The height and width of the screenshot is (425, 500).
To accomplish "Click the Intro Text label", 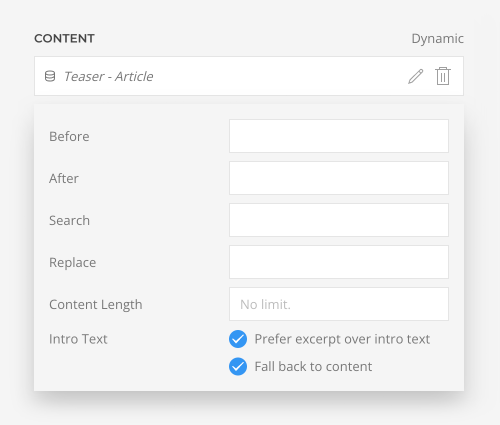I will point(78,339).
